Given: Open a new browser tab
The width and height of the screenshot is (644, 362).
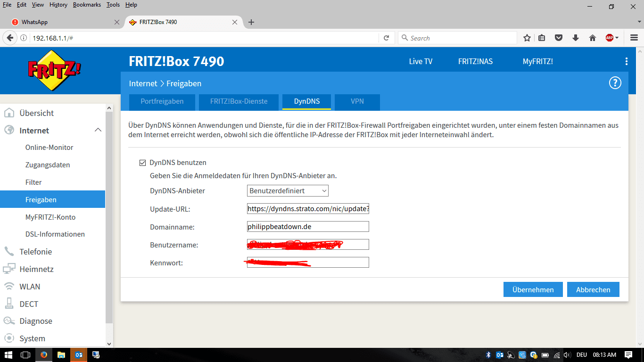Looking at the screenshot, I should click(251, 22).
